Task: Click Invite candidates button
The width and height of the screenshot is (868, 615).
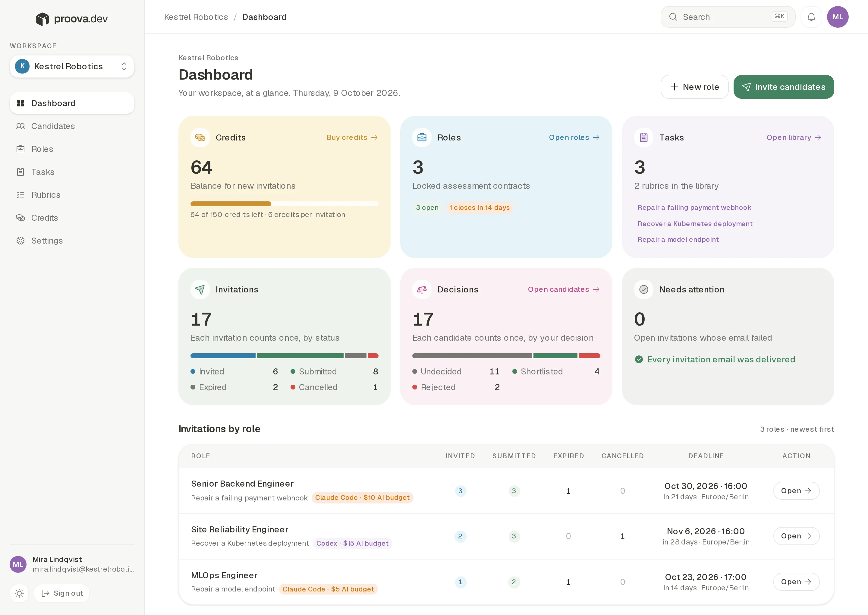Action: click(x=784, y=87)
